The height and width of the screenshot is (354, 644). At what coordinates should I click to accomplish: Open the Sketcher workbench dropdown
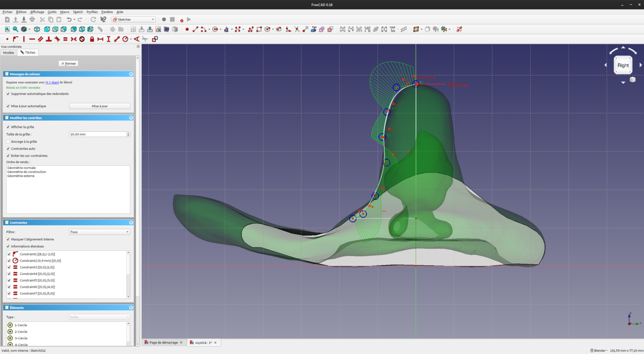[x=133, y=20]
